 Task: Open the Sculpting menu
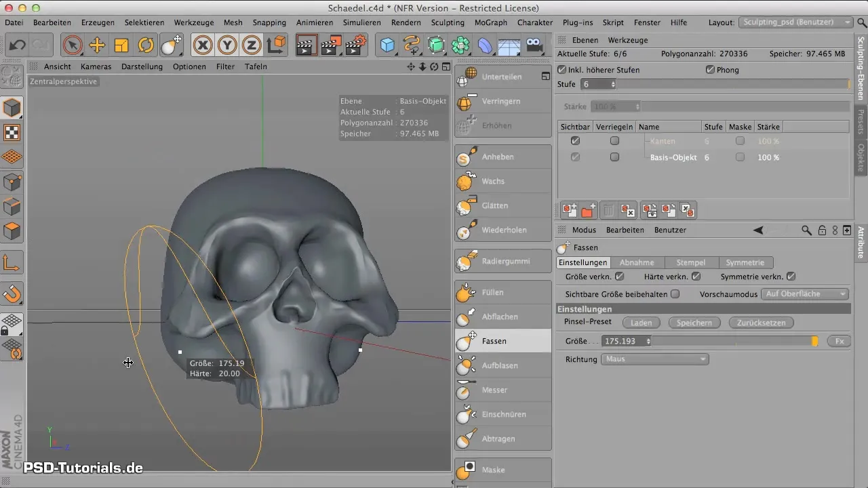coord(448,22)
